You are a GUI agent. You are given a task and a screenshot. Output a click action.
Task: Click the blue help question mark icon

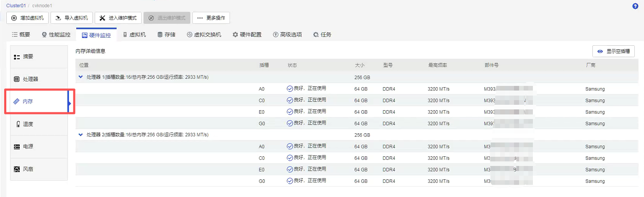pyautogui.click(x=635, y=6)
